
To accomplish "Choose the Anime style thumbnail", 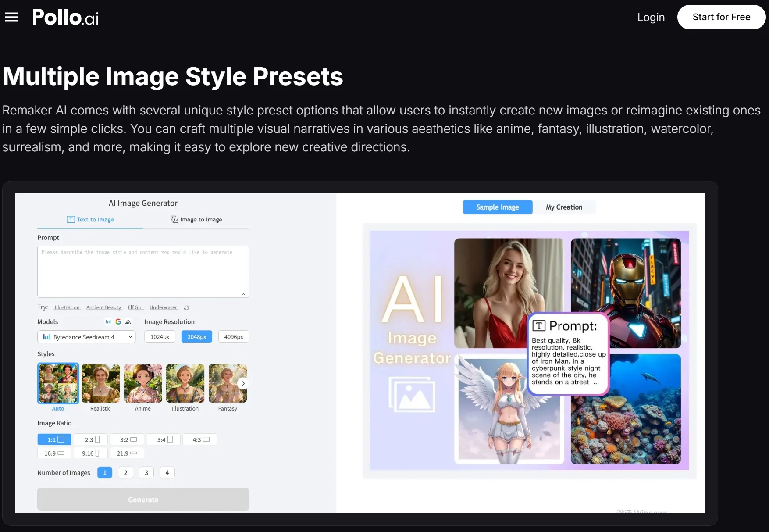I will [x=143, y=383].
